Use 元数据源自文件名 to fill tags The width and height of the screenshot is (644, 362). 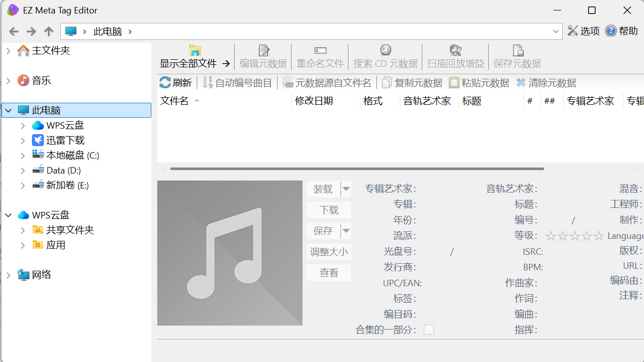327,82
